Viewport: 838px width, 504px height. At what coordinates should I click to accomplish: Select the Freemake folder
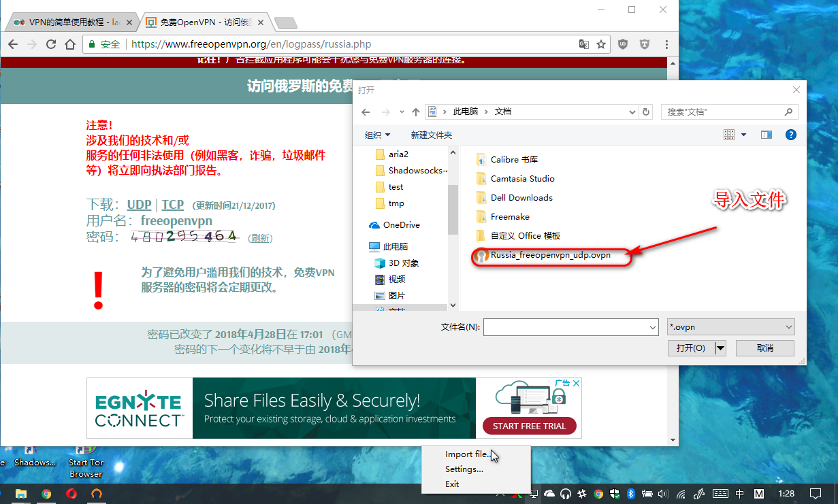[x=502, y=217]
